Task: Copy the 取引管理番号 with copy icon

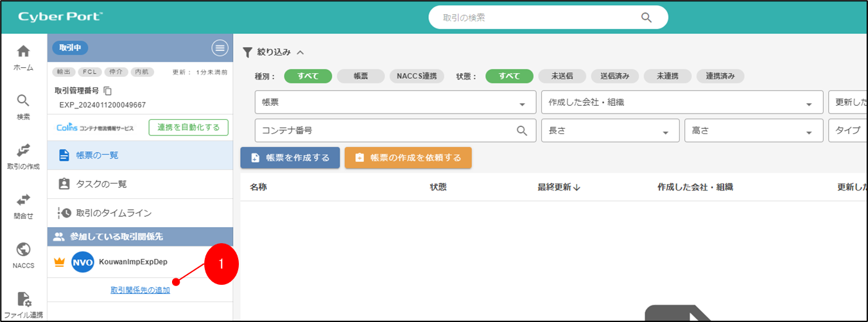Action: 108,91
